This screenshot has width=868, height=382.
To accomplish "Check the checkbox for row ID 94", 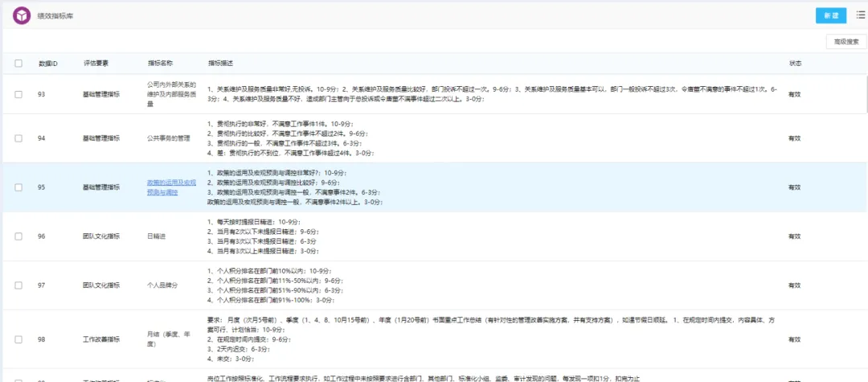I will 18,138.
